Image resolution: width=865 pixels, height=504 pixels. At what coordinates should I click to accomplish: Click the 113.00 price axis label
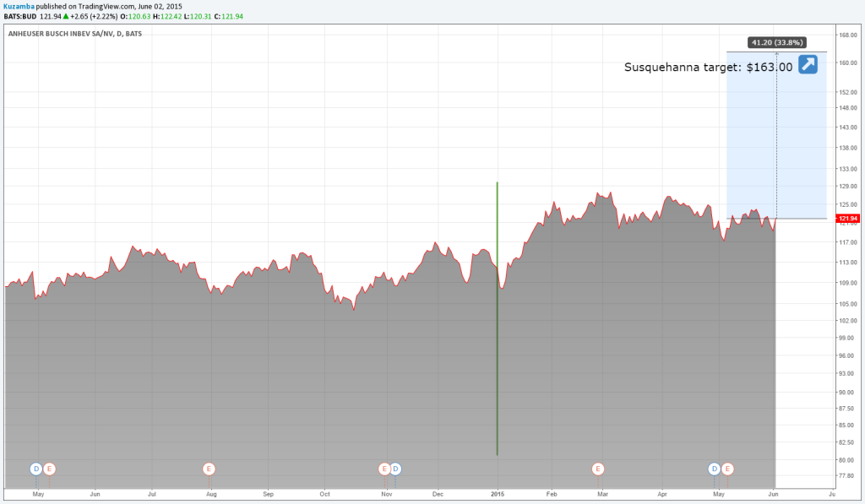point(848,263)
